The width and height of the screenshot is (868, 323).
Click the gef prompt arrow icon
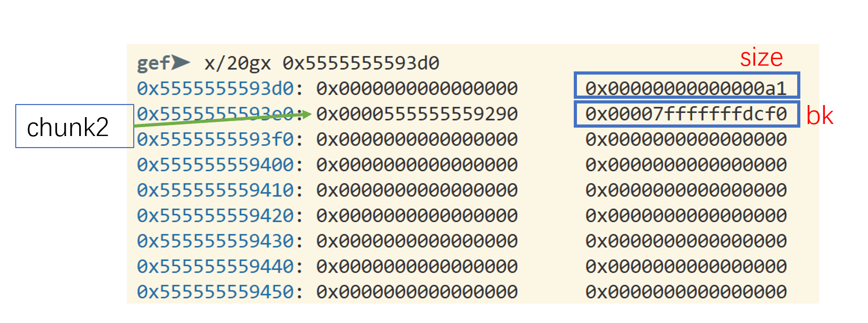click(x=181, y=62)
